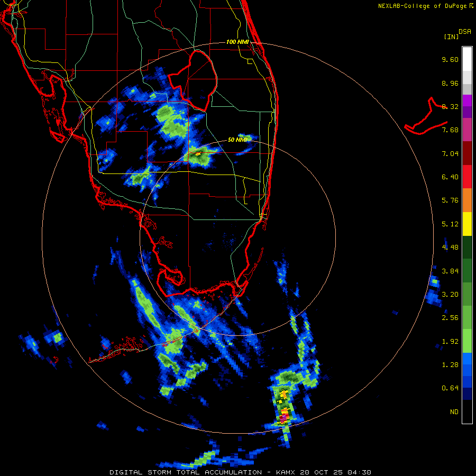476x476 pixels.
Task: Select the navy swatch just above ND
Action: tap(467, 394)
